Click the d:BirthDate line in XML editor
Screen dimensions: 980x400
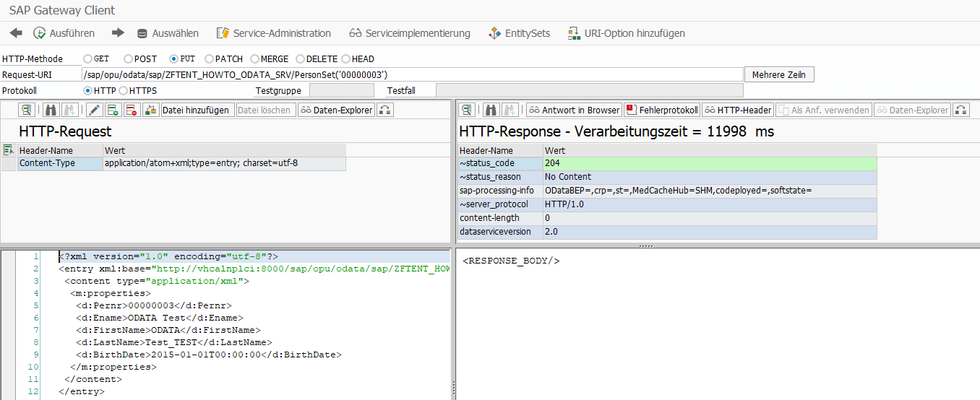point(208,355)
